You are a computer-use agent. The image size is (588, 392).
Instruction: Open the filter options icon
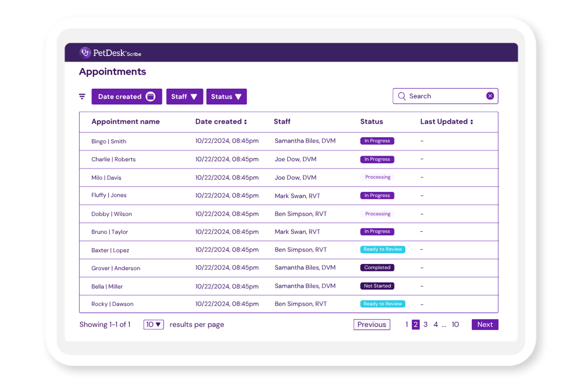tap(82, 96)
